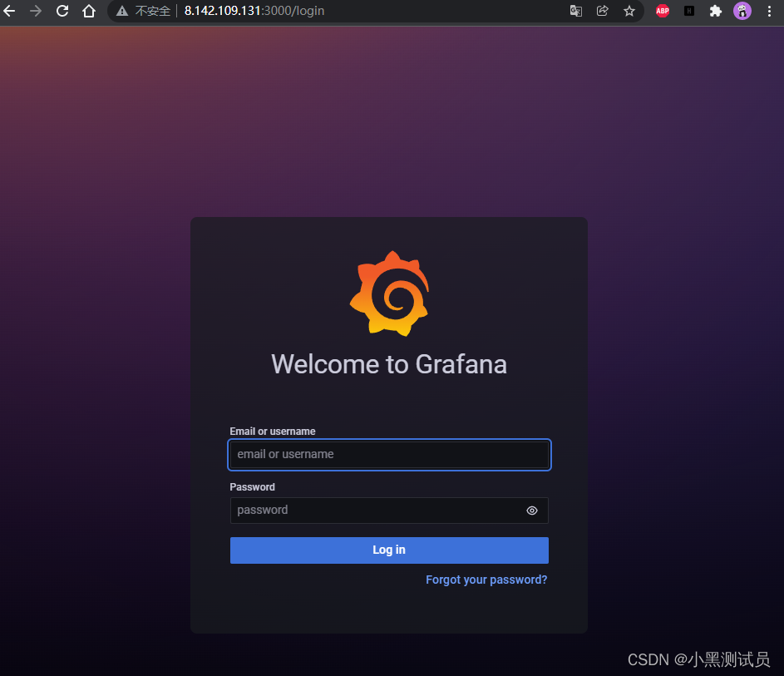The image size is (784, 676).
Task: Open the extensions puzzle icon
Action: point(716,11)
